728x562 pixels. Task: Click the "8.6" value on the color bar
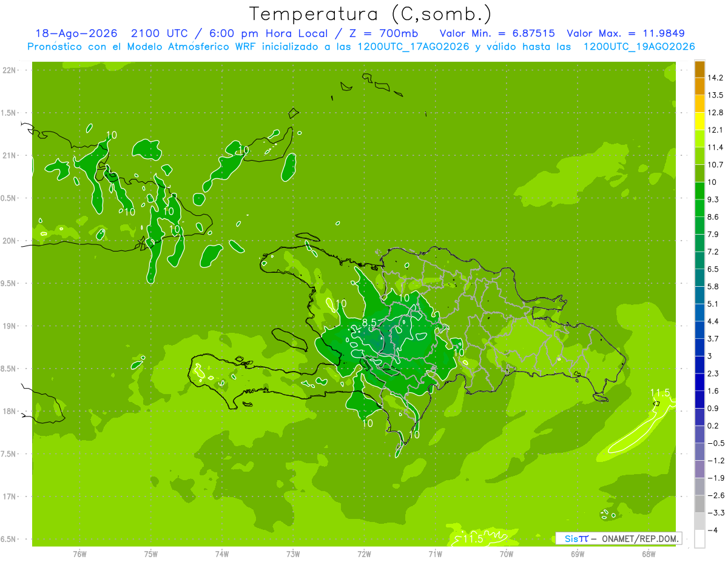point(713,216)
